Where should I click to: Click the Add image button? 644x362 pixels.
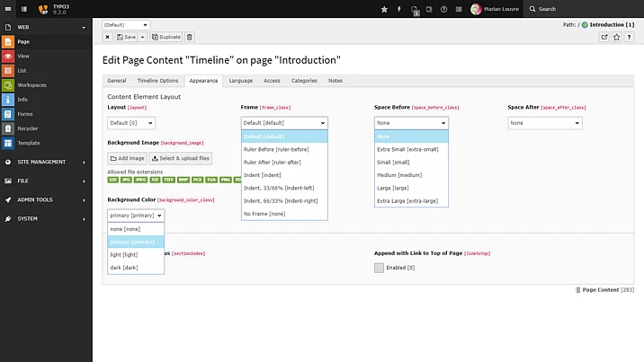coord(127,158)
